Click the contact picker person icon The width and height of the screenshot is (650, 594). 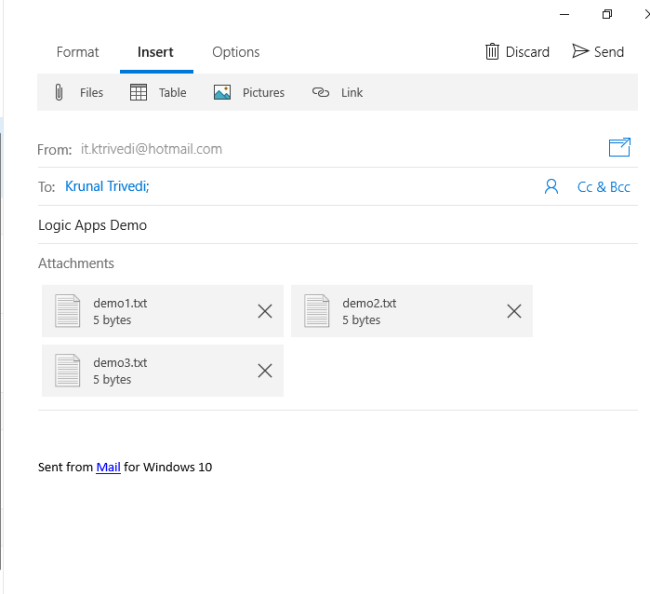click(x=551, y=187)
